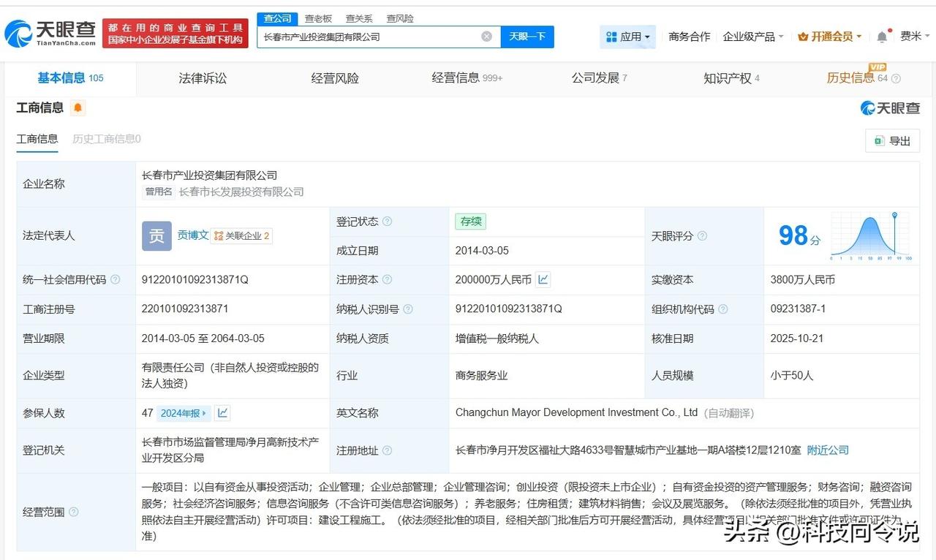Click the 天眼一下 search button
The width and height of the screenshot is (936, 560).
tap(527, 37)
